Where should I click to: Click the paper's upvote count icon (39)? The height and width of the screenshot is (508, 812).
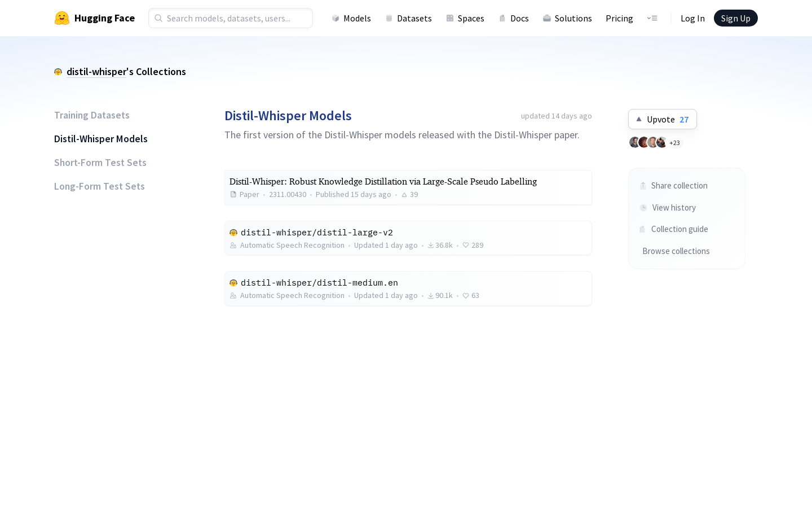(x=404, y=195)
